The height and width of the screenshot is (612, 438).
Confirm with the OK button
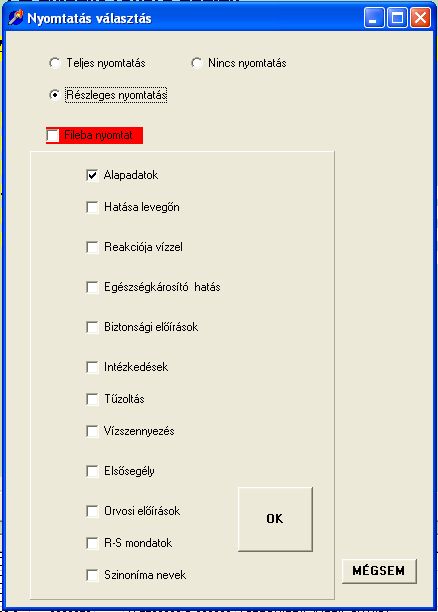(275, 519)
